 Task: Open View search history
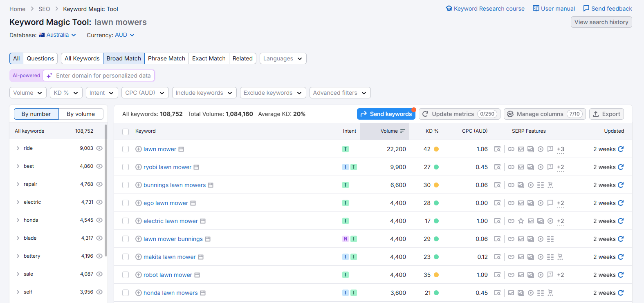[601, 22]
